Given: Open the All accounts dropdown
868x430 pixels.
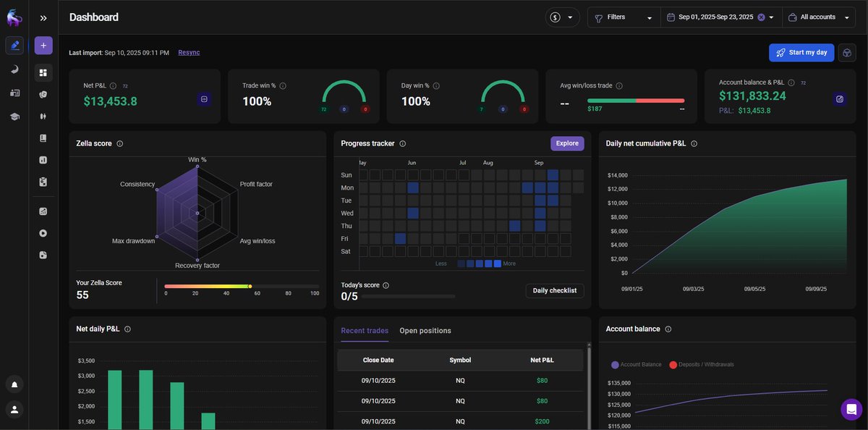Looking at the screenshot, I should 820,17.
